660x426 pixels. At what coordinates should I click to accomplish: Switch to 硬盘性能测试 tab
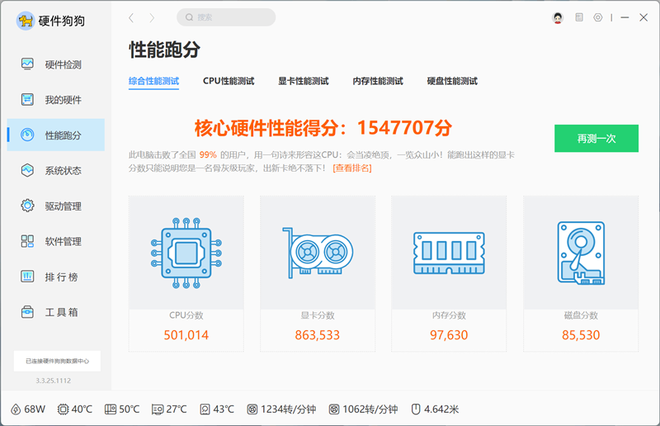pos(452,81)
